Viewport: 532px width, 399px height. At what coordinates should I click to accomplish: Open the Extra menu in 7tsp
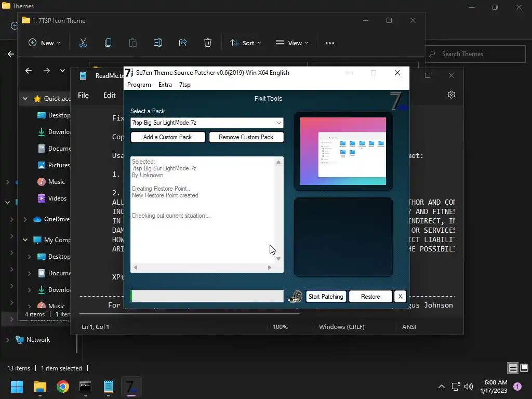coord(165,85)
